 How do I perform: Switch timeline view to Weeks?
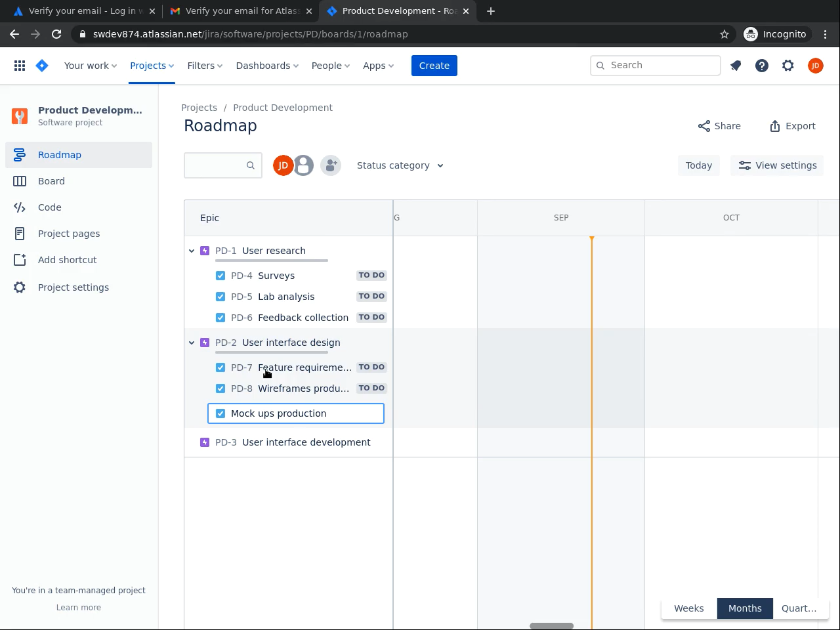point(688,608)
